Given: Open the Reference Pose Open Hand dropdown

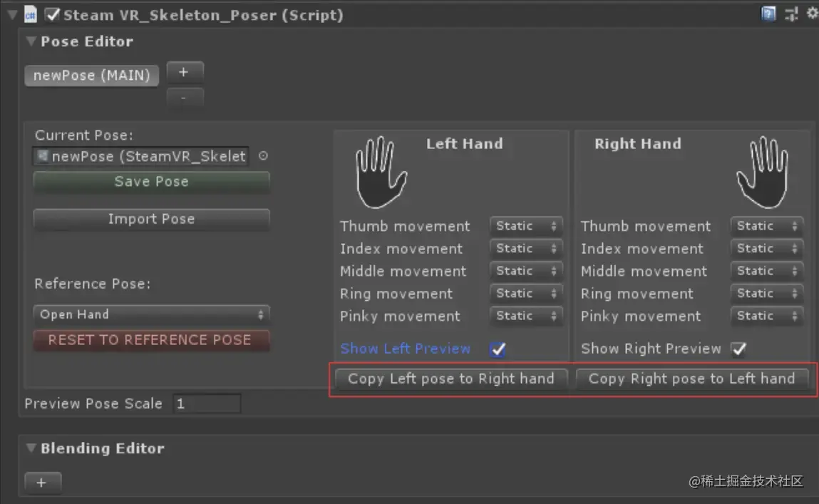Looking at the screenshot, I should tap(152, 314).
